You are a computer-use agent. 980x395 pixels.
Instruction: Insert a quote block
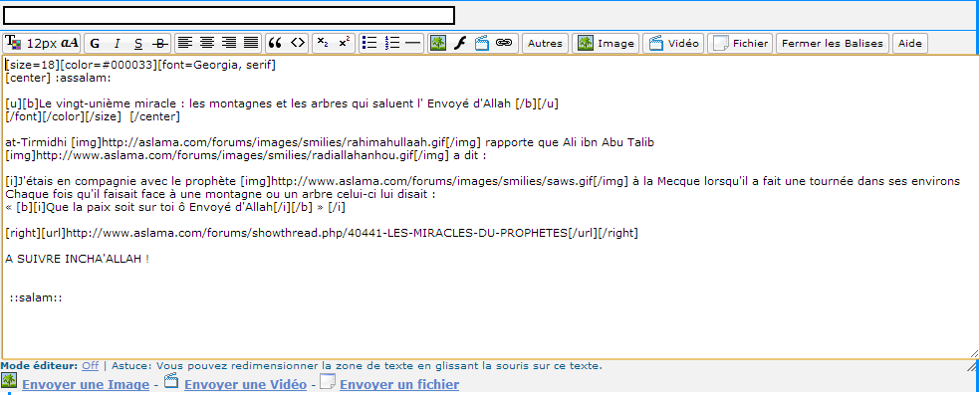[274, 43]
